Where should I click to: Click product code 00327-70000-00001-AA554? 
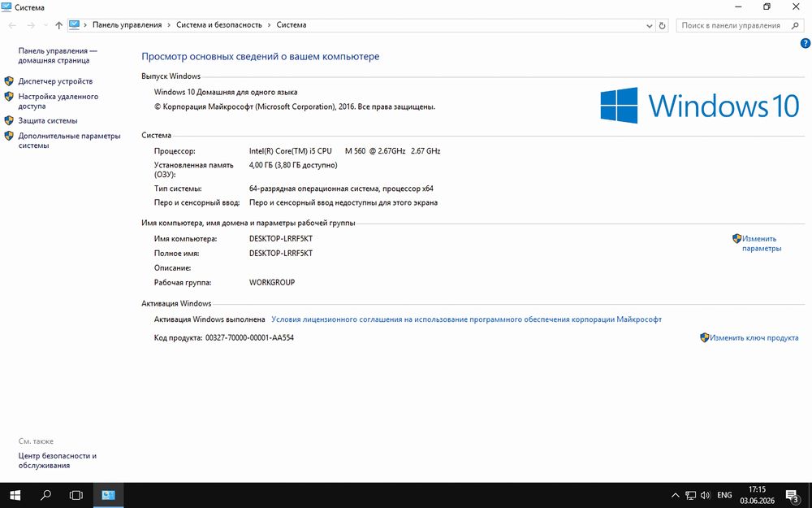tap(249, 337)
